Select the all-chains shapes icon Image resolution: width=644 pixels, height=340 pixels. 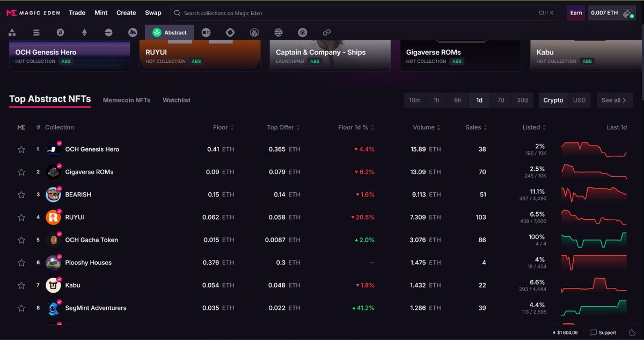point(12,33)
